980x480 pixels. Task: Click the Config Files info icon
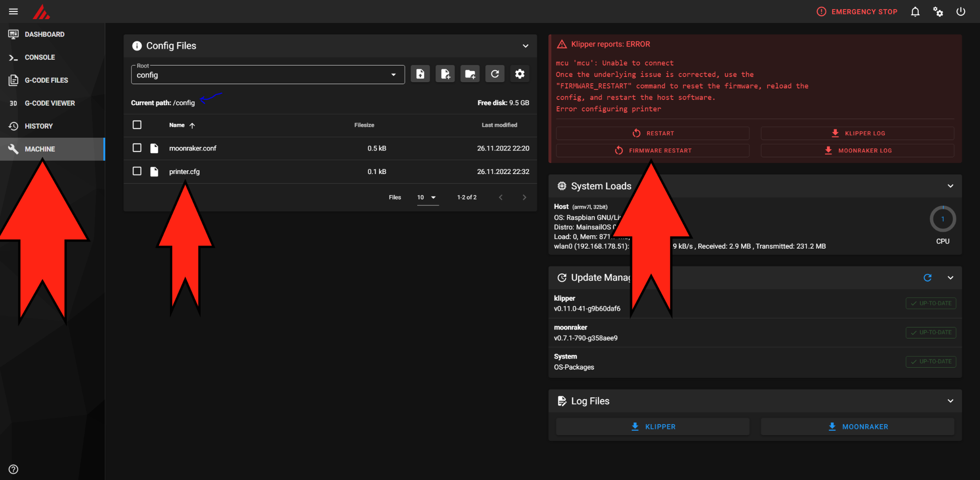137,46
